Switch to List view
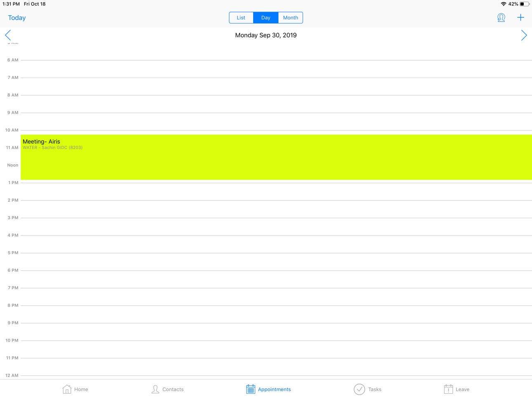The image size is (532, 399). (241, 18)
